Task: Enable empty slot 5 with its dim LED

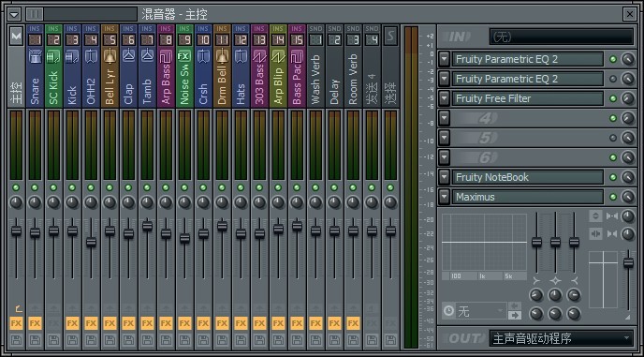Action: (613, 138)
